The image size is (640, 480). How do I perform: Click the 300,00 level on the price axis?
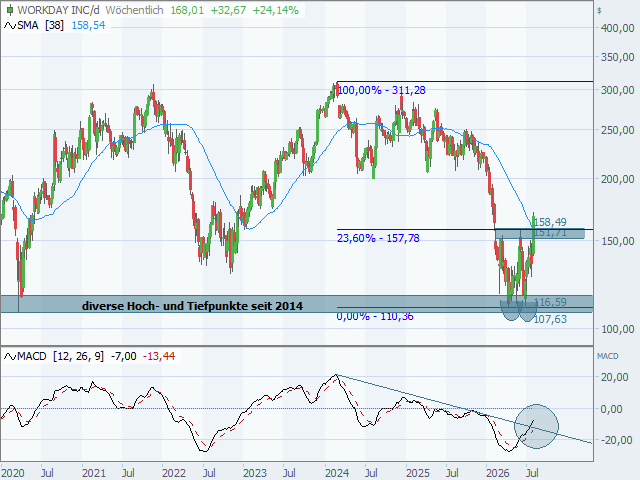click(617, 90)
